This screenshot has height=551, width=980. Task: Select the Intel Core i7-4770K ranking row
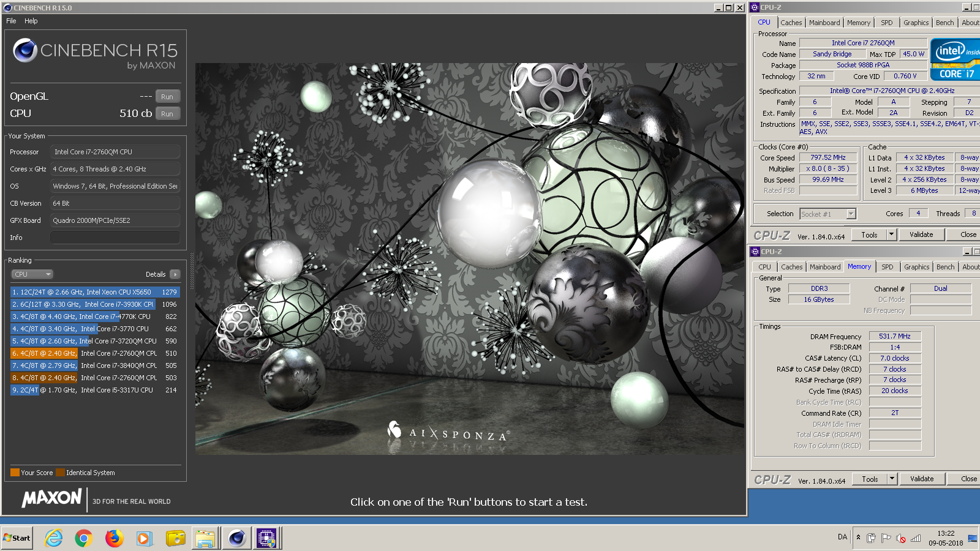pos(95,317)
